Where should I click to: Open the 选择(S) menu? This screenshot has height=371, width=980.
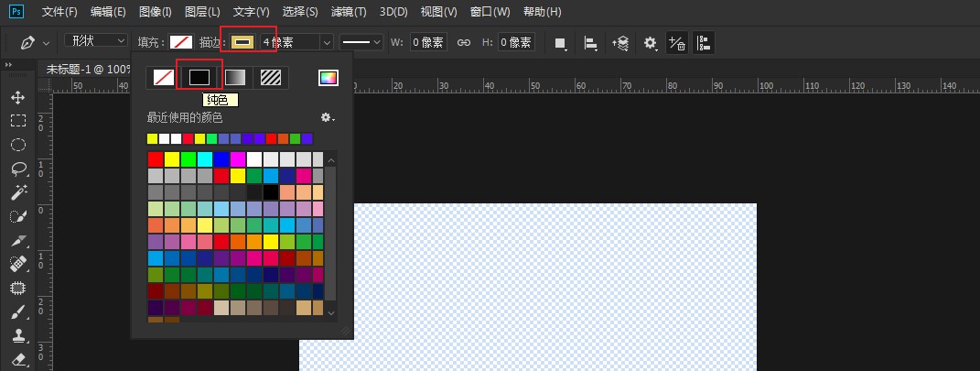click(299, 12)
